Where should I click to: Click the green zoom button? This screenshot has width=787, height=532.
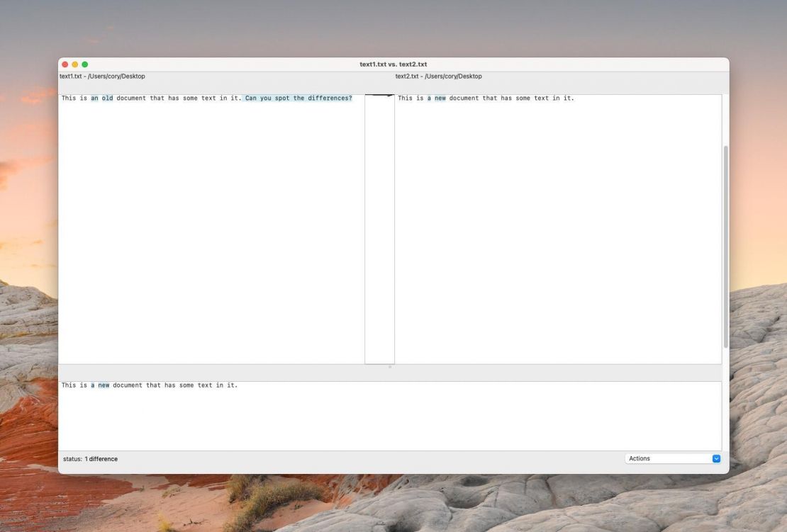coord(85,64)
